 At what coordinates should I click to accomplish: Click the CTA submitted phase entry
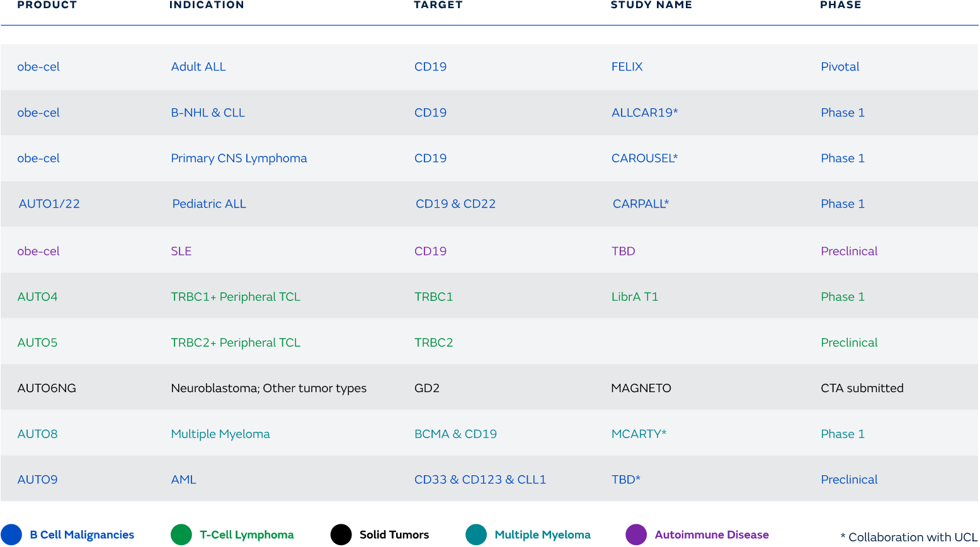pyautogui.click(x=862, y=388)
